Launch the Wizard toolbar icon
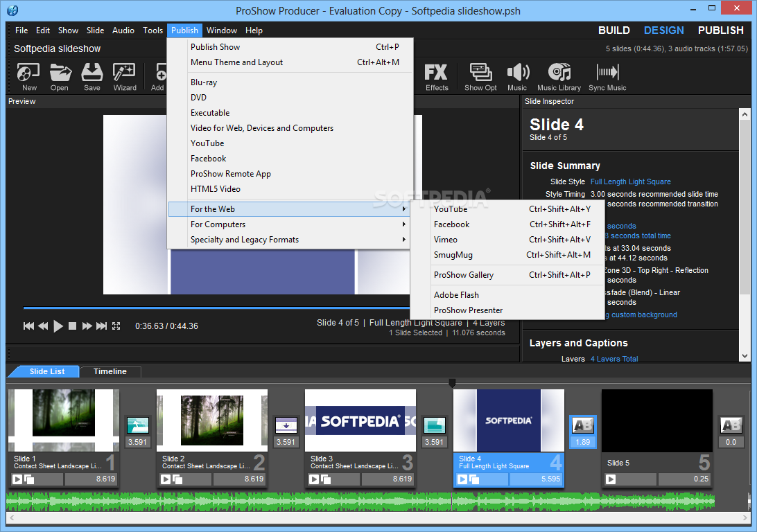The height and width of the screenshot is (532, 757). pos(125,77)
